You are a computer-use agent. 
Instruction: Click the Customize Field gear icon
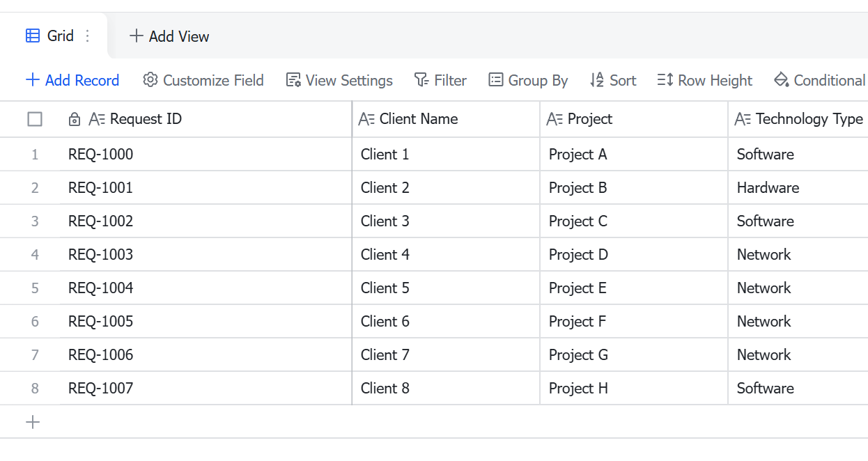click(x=150, y=80)
